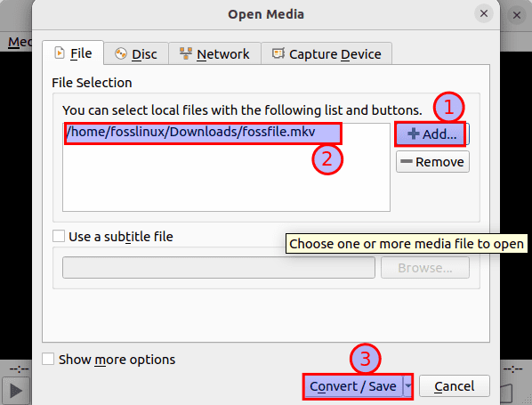Expand the Convert / Save dropdown arrow

408,385
